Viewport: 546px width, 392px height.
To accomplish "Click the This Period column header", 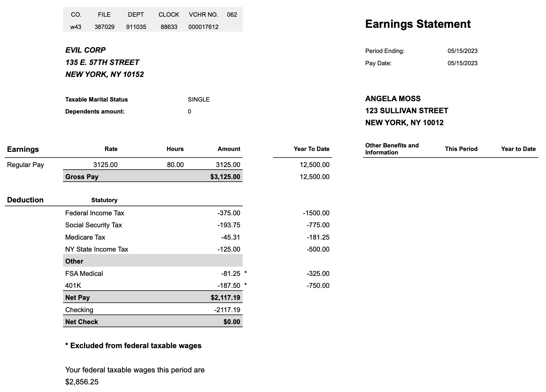I will 461,149.
